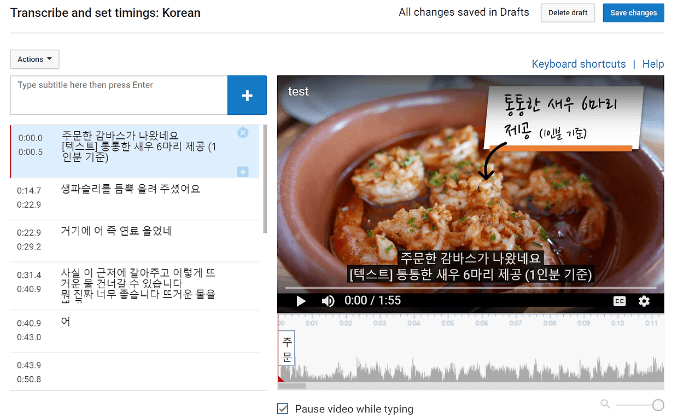This screenshot has height=418, width=673.
Task: Click the 0:00 / 1:55 time display
Action: click(372, 300)
